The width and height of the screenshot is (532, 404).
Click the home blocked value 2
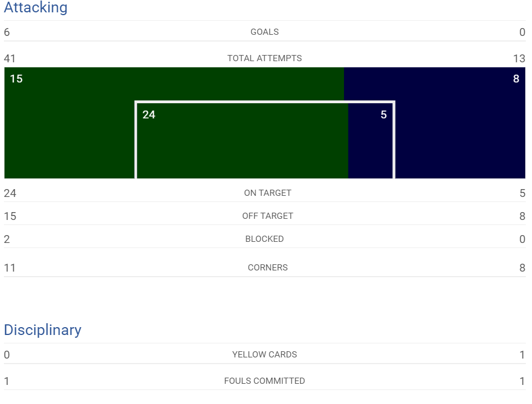coord(7,240)
